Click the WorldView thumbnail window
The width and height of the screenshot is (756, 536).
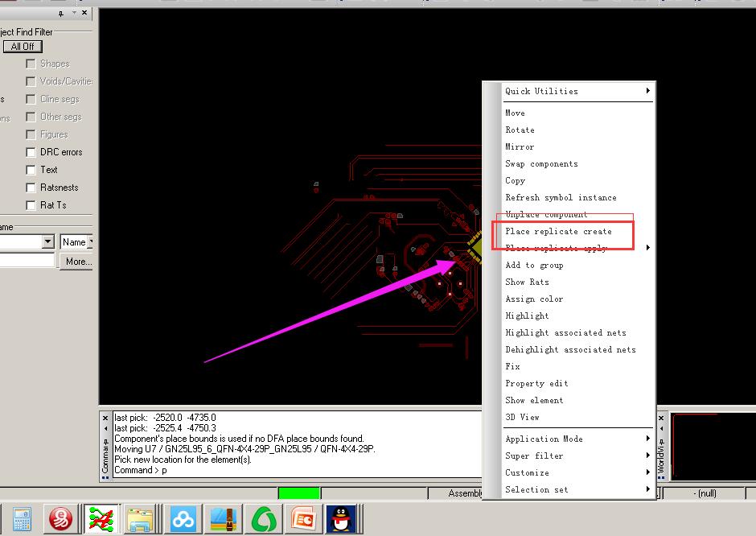tap(713, 447)
